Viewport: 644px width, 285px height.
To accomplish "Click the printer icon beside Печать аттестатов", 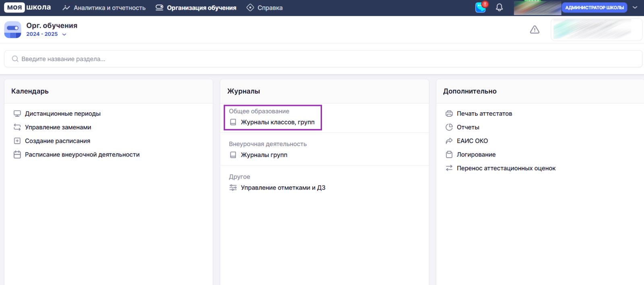I will 449,114.
